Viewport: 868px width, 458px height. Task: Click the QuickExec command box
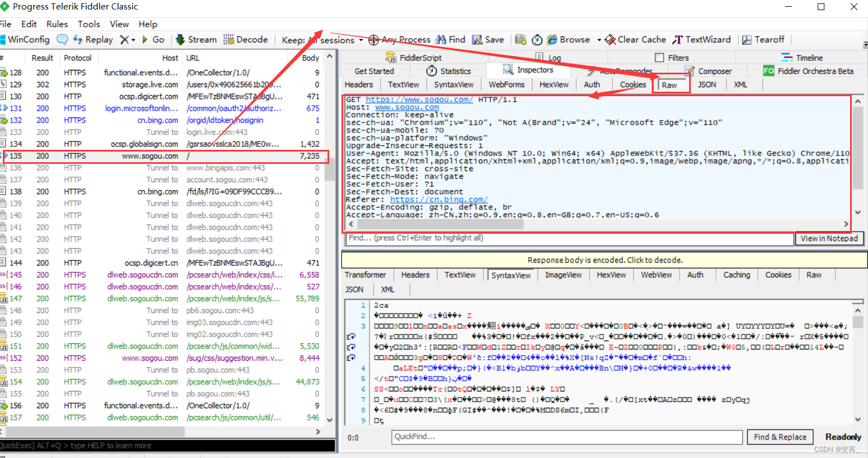coord(168,446)
